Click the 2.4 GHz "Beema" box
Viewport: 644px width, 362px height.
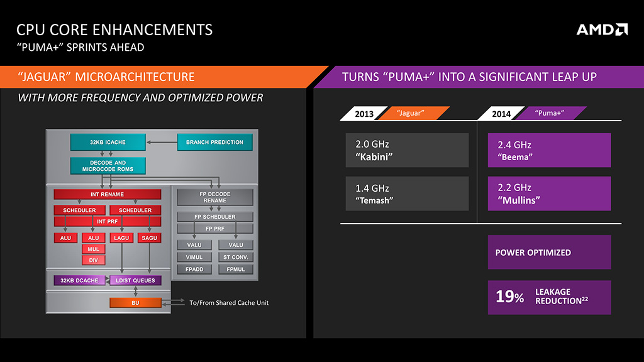(x=549, y=150)
